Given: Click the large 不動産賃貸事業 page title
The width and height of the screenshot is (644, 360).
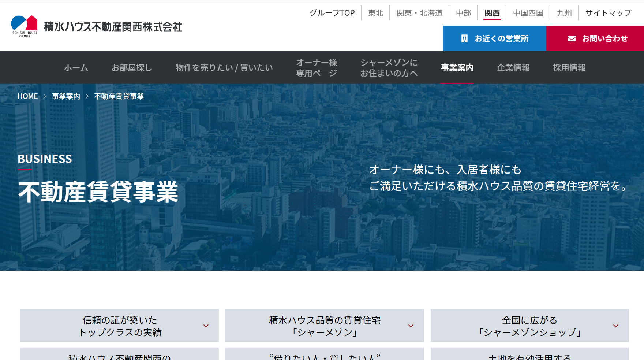Looking at the screenshot, I should (98, 192).
